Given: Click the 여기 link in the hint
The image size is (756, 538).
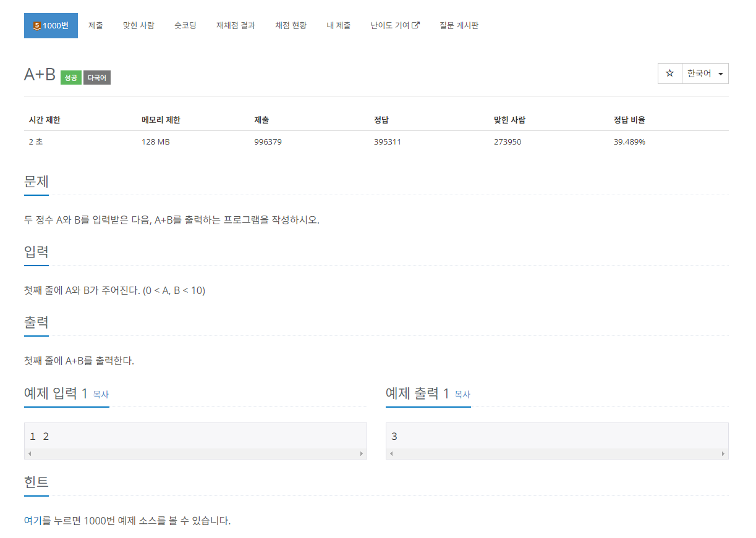Looking at the screenshot, I should pyautogui.click(x=32, y=521).
